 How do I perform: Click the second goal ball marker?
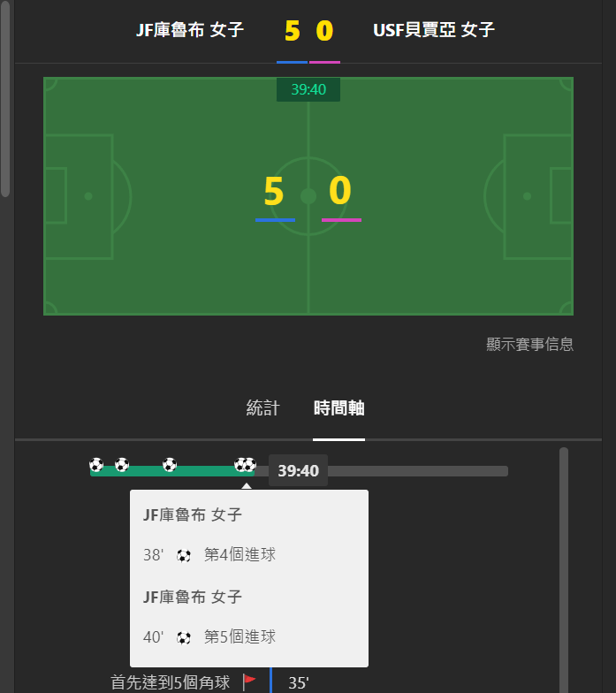pos(122,465)
